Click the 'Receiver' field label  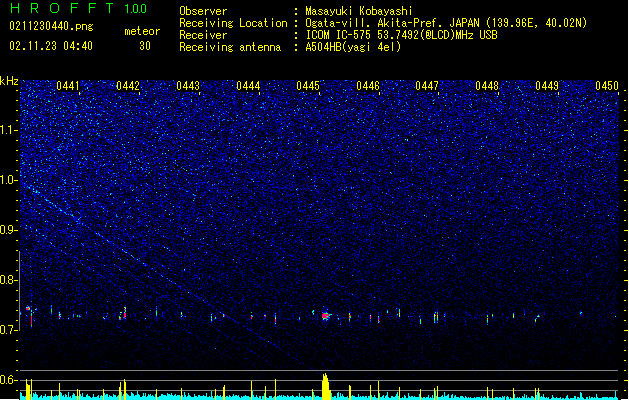tap(203, 35)
